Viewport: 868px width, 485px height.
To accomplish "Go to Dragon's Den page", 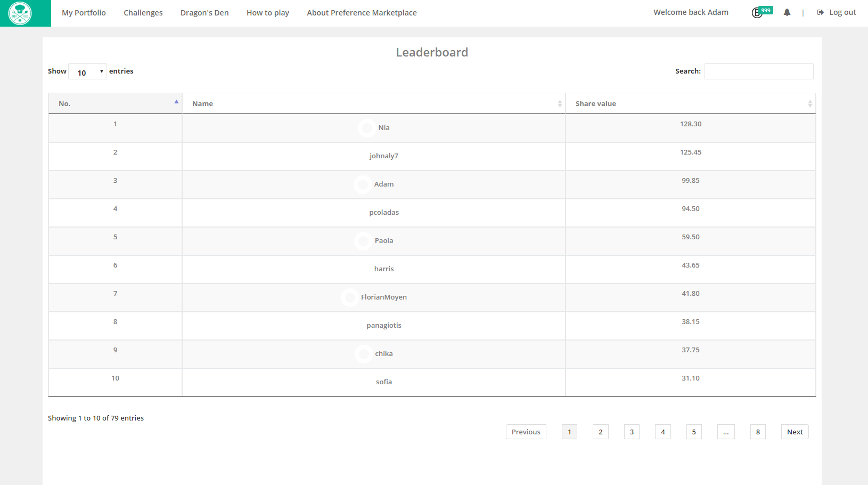I will 204,13.
